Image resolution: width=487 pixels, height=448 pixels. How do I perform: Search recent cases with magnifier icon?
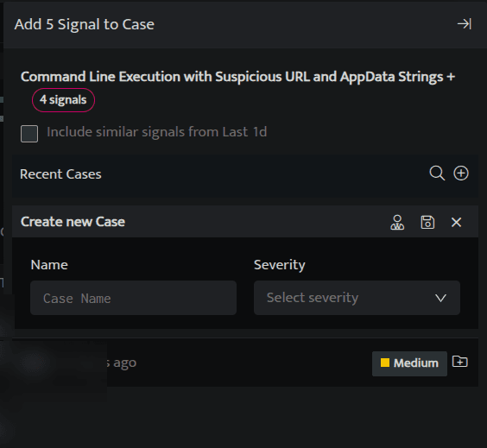click(x=437, y=173)
